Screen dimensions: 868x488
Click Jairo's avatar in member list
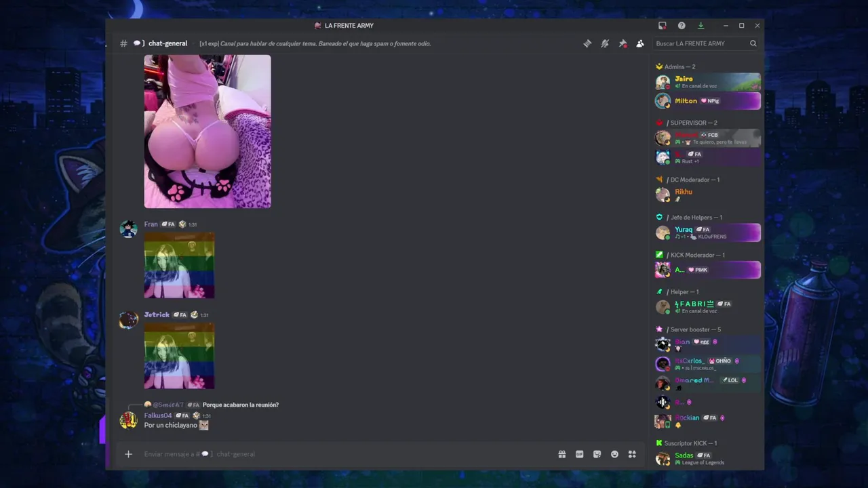[x=663, y=82]
